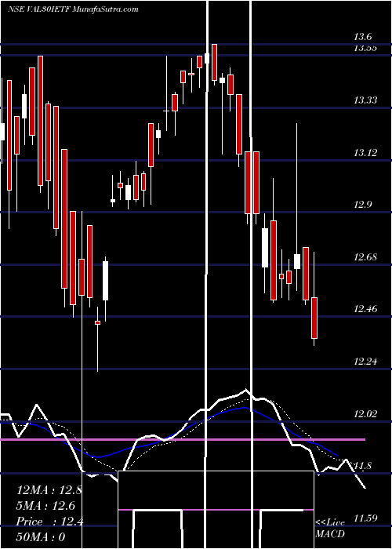This screenshot has height=549, width=392.
Task: Click the NSE VALS01ETF MunafaSutra.com chart title
Action: (x=73, y=9)
